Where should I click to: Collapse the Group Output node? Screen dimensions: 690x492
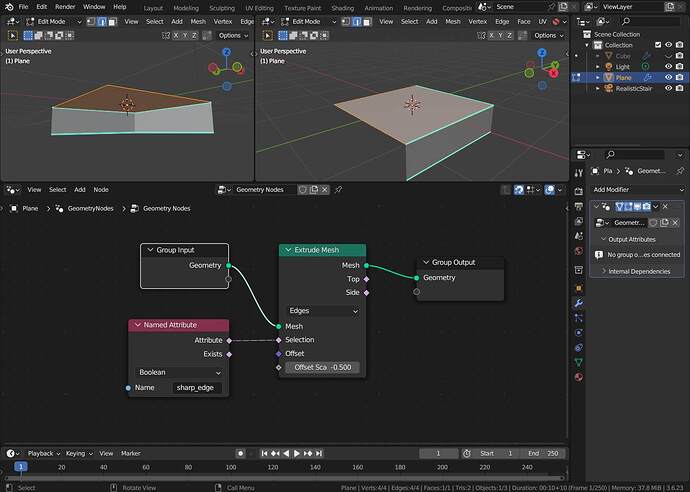(426, 262)
